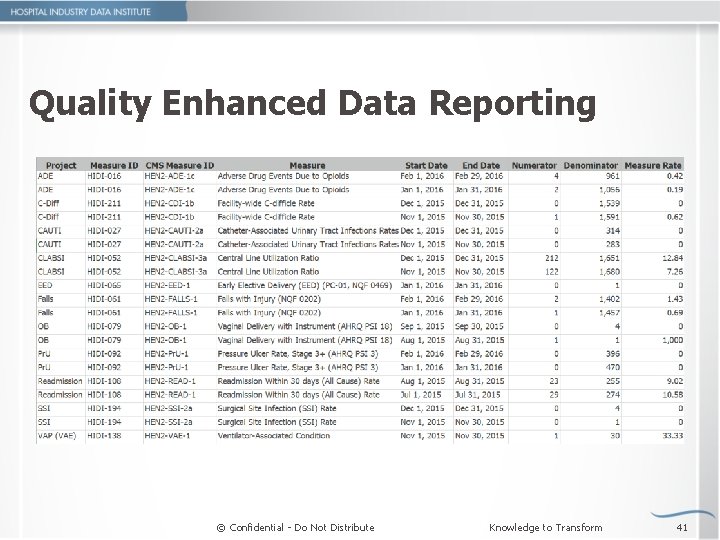The height and width of the screenshot is (540, 720).
Task: Select the 9.02 measure rate value
Action: [675, 381]
